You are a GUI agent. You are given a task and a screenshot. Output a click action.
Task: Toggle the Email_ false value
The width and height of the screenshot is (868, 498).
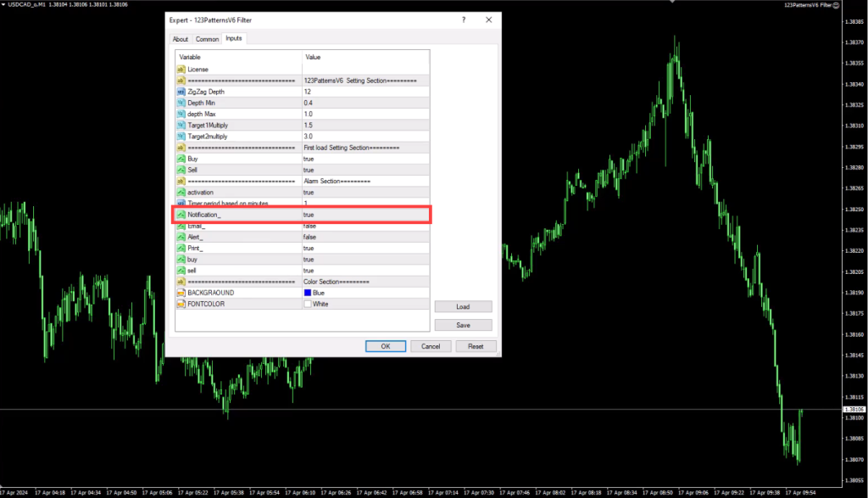coord(364,227)
